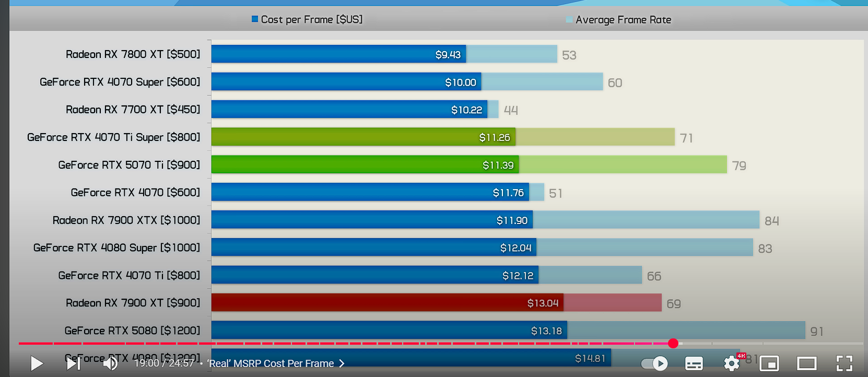This screenshot has height=377, width=868.
Task: Click the frame rate value 51
Action: pyautogui.click(x=556, y=194)
